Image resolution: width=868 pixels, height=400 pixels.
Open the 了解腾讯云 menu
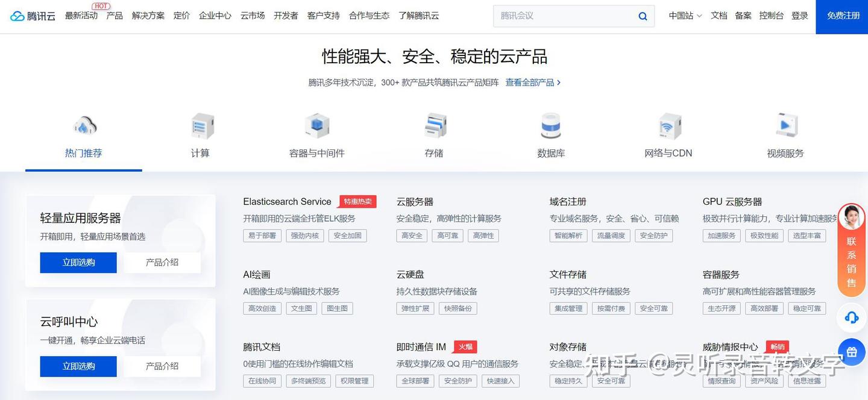tap(418, 16)
